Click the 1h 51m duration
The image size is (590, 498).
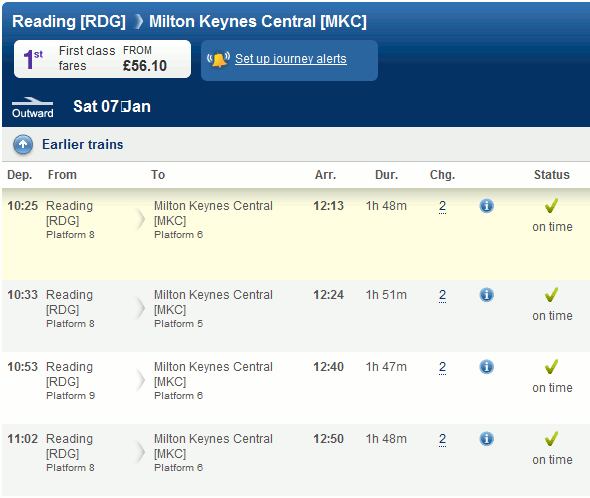click(x=386, y=295)
